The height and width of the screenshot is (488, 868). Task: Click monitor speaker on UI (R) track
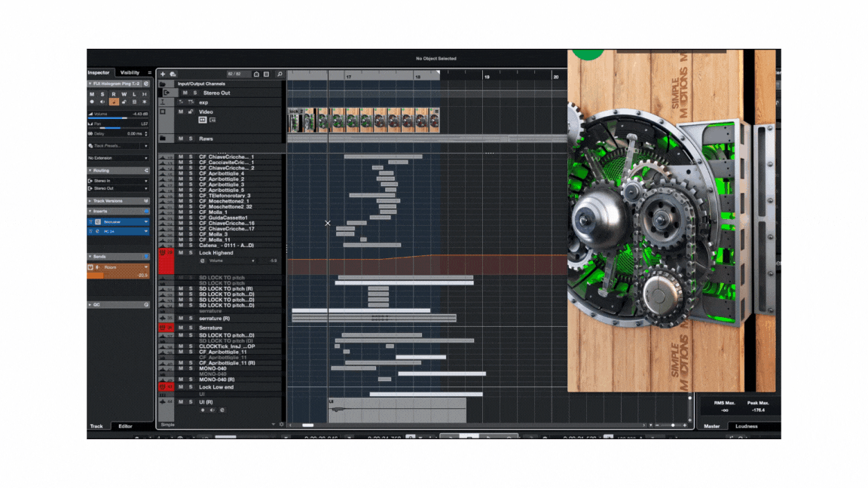[212, 410]
